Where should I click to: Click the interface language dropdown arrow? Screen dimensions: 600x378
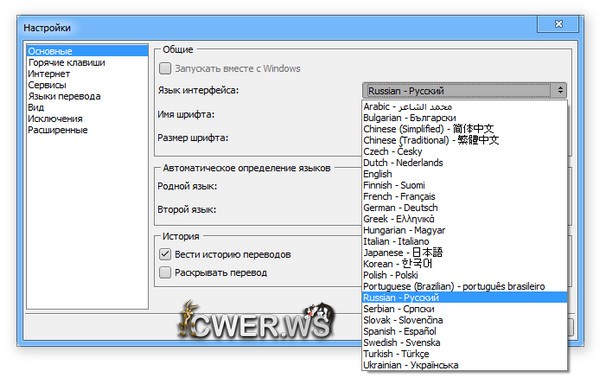[560, 91]
